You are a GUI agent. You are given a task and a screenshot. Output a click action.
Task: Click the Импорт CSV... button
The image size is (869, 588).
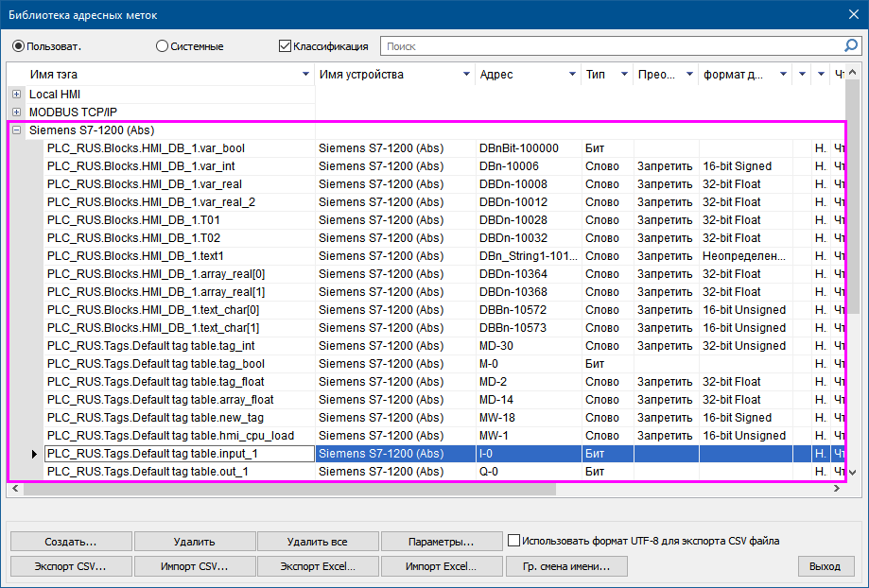click(195, 566)
